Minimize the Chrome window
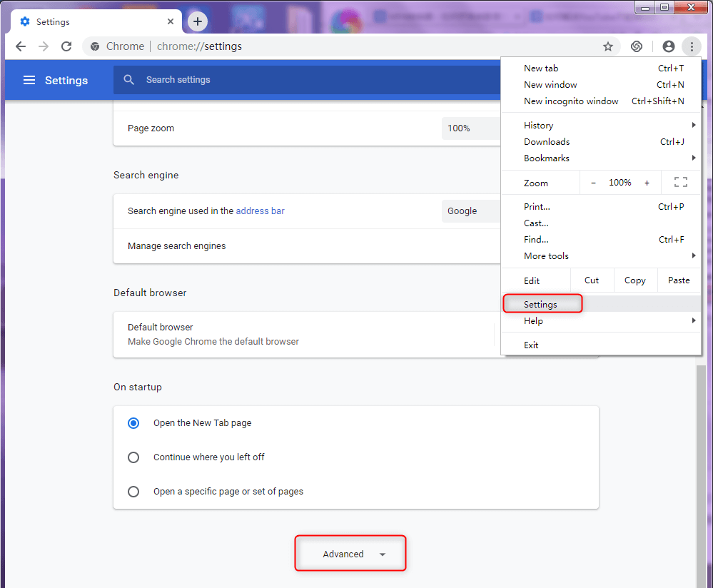The image size is (713, 588). coord(644,8)
